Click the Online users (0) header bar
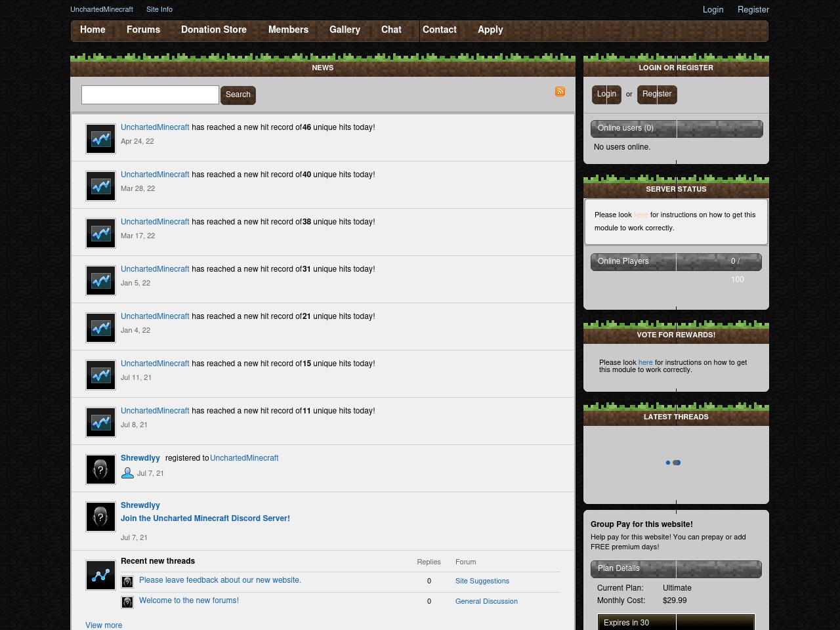840x630 pixels. click(x=677, y=129)
